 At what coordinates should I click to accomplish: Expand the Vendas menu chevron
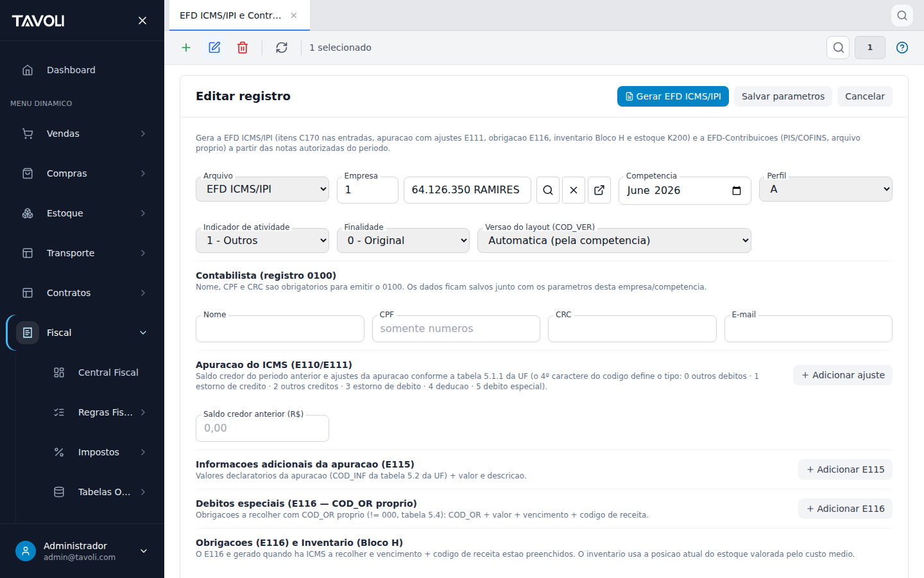[143, 134]
